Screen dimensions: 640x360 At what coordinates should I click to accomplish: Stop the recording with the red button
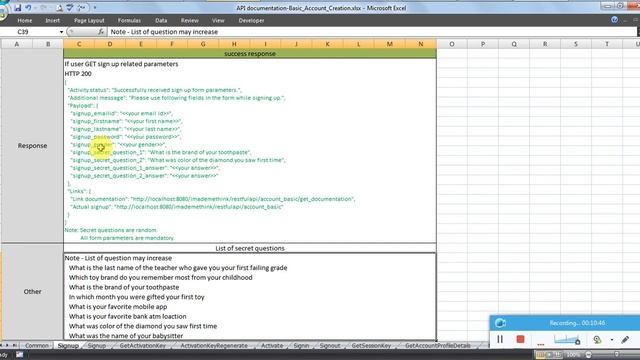(x=520, y=339)
